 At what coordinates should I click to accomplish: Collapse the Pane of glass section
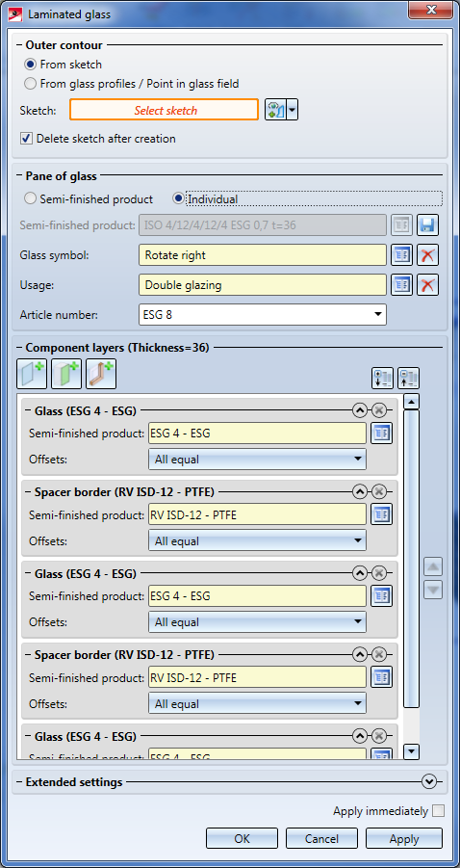click(x=20, y=176)
